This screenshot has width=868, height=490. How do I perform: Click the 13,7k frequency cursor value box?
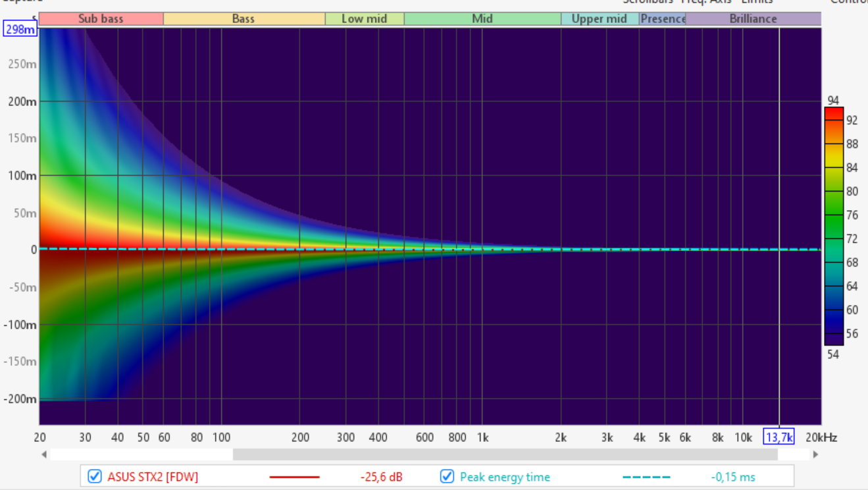(x=779, y=437)
